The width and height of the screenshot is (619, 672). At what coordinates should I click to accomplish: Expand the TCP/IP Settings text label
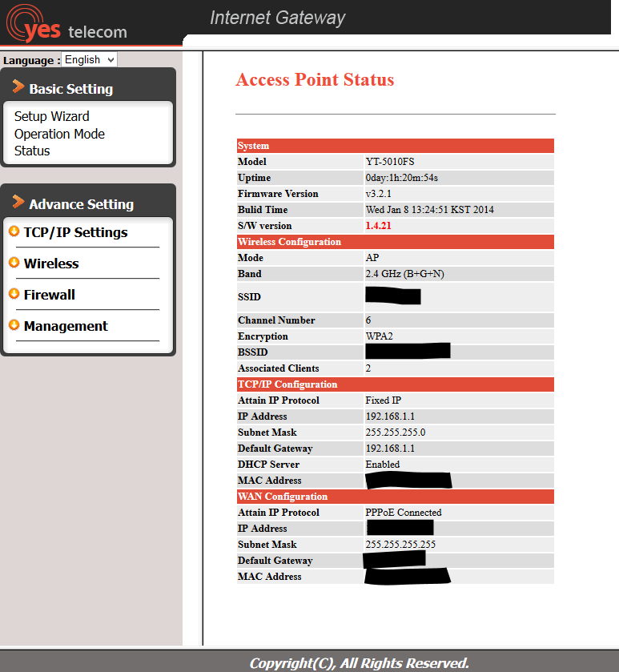click(x=75, y=232)
